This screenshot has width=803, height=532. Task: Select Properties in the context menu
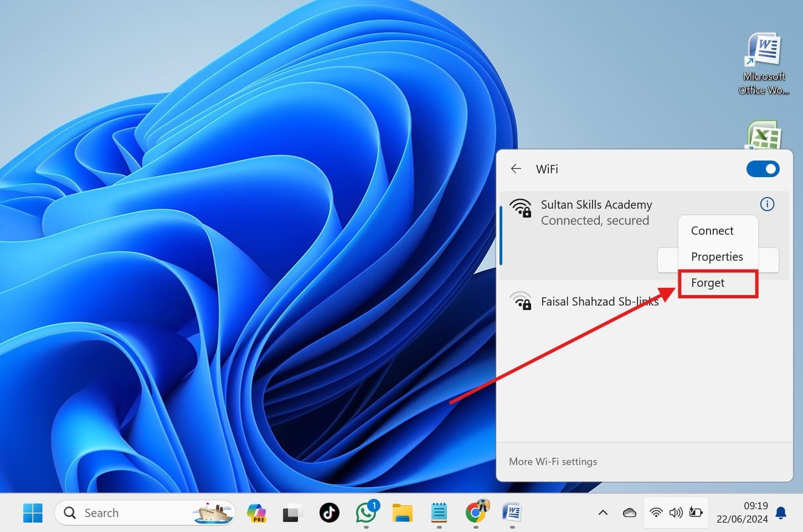pos(717,257)
